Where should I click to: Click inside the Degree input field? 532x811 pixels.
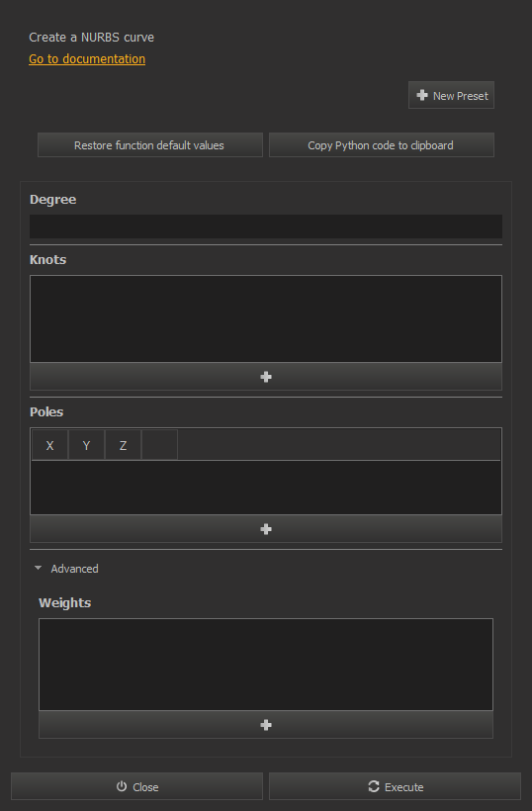point(266,226)
